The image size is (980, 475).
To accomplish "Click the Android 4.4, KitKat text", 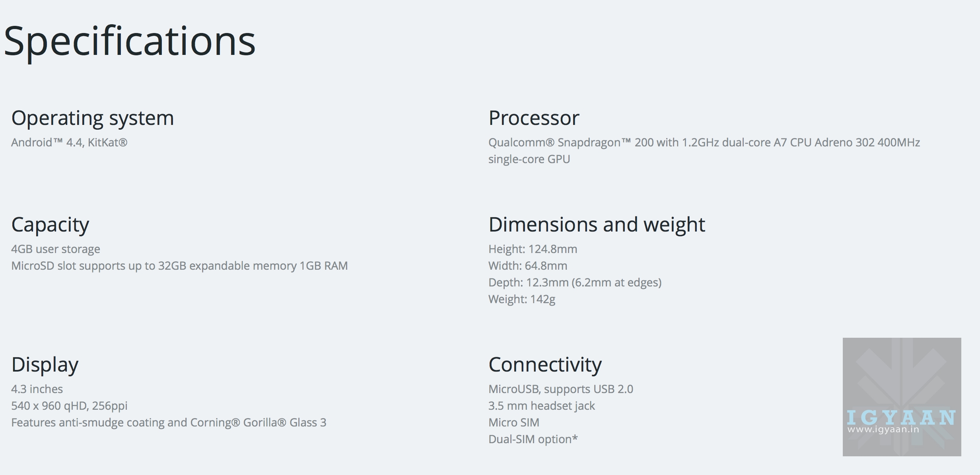I will pyautogui.click(x=69, y=142).
